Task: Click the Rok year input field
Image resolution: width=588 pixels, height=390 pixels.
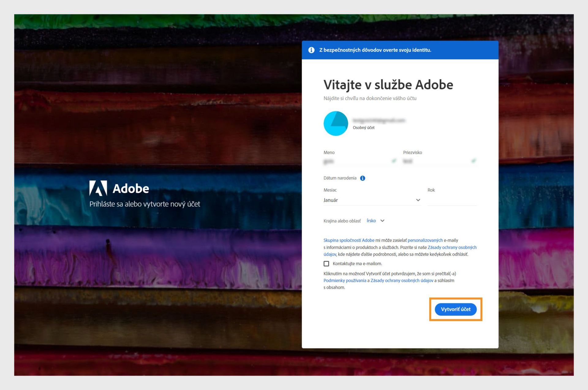Action: point(452,200)
